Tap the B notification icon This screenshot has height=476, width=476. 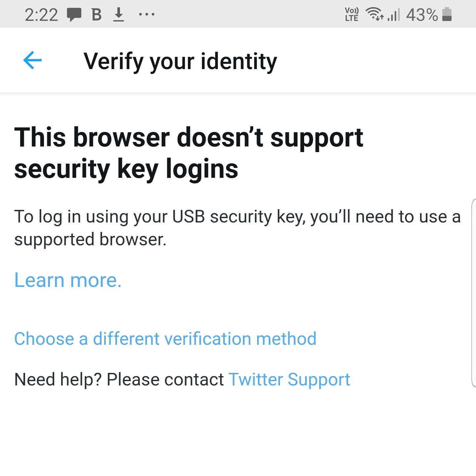click(x=97, y=15)
